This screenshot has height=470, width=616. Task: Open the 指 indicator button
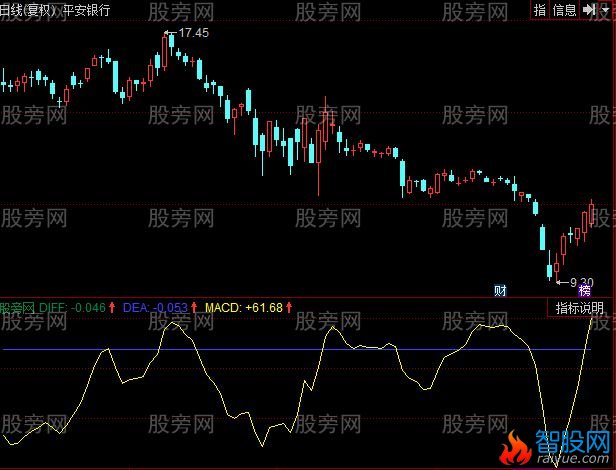540,9
